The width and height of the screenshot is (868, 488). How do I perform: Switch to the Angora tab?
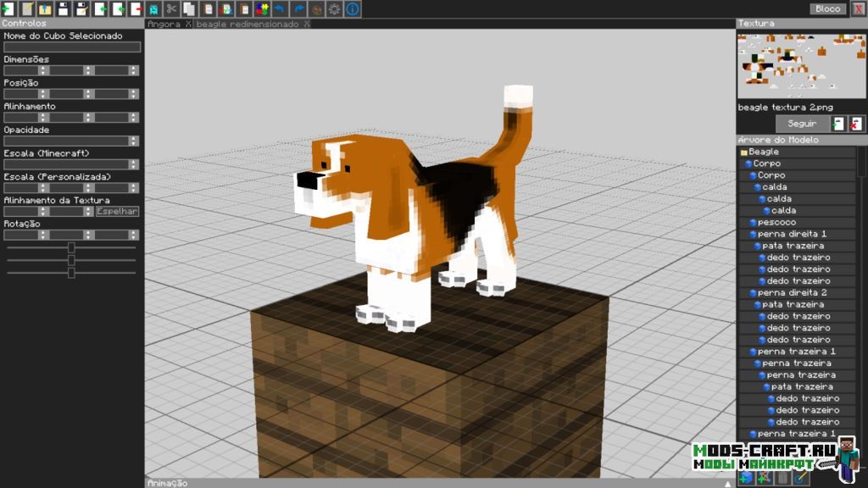[163, 25]
